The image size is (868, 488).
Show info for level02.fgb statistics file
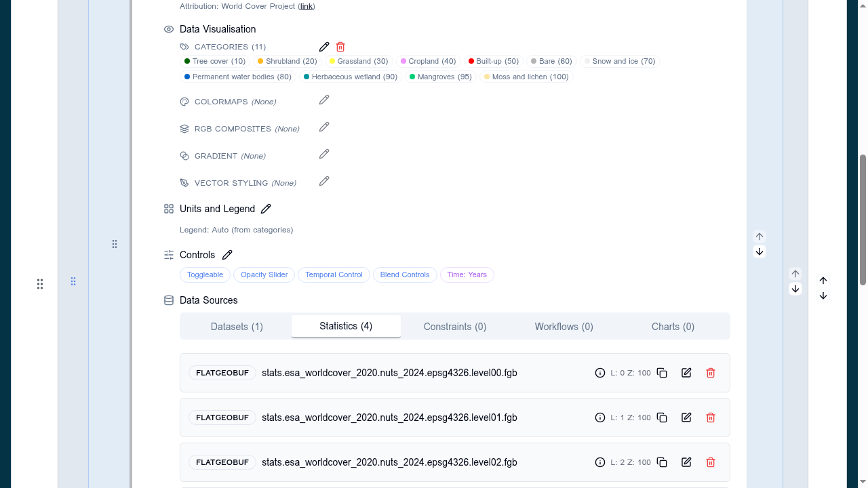coord(600,462)
